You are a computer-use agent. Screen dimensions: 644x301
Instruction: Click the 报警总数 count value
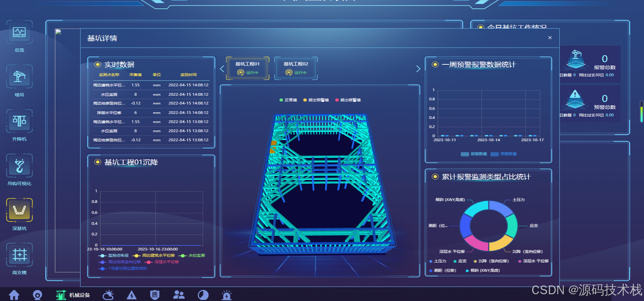605,59
